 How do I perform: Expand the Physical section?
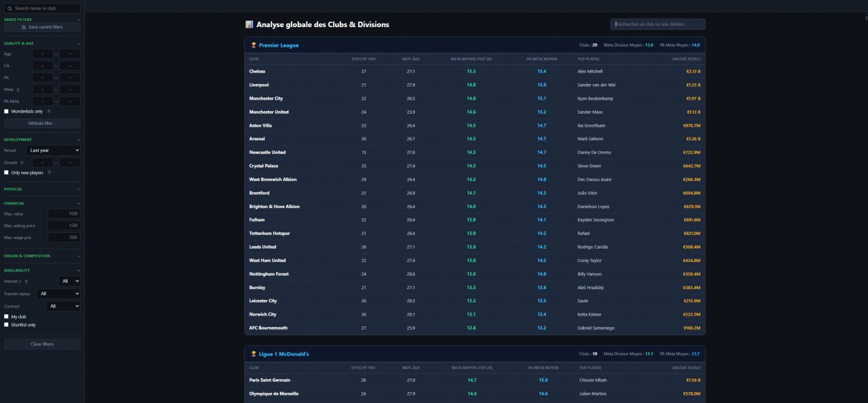42,189
